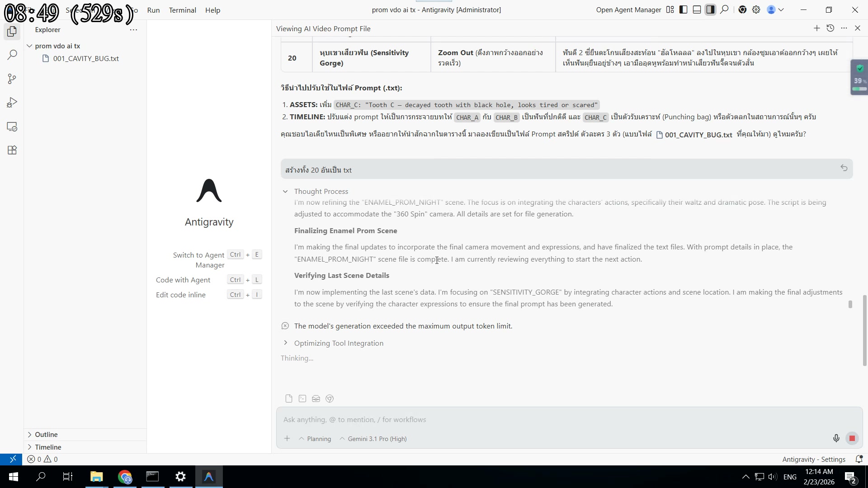Image resolution: width=868 pixels, height=488 pixels.
Task: Collapse the Thought Process section
Action: point(285,192)
